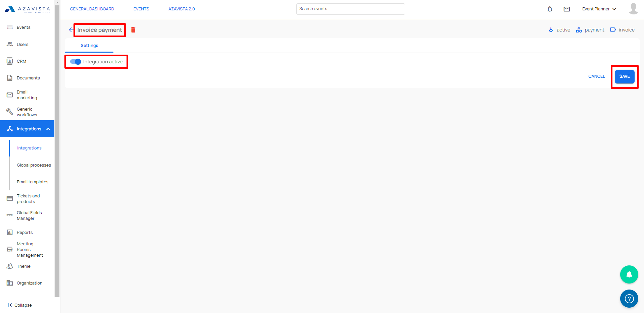
Task: Click the Meeting Rooms Management icon
Action: [x=10, y=249]
